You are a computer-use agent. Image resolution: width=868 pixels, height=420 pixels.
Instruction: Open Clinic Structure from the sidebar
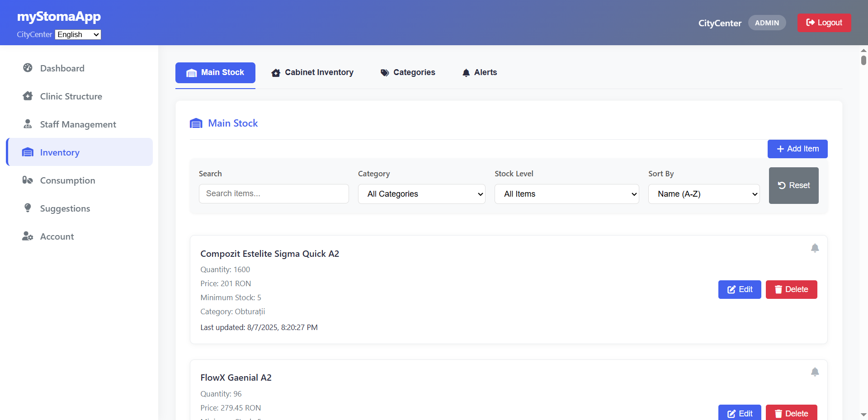tap(80, 96)
